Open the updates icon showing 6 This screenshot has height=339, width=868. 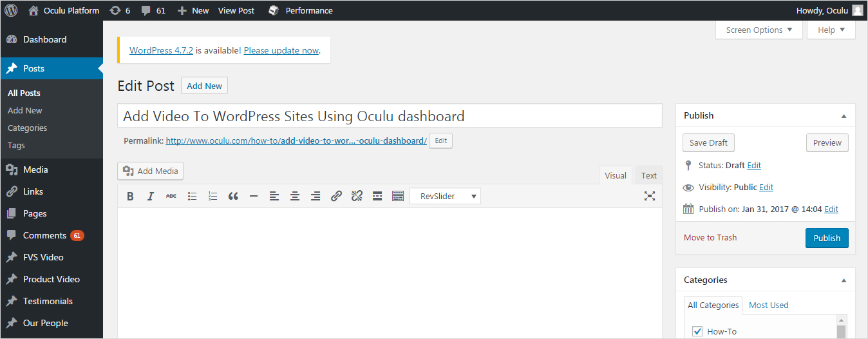[x=115, y=10]
